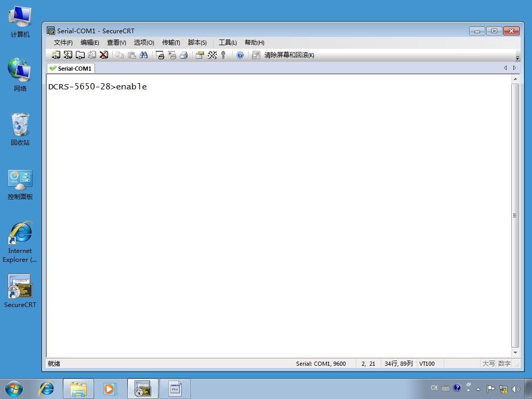Image resolution: width=532 pixels, height=399 pixels.
Task: Click the 就绪 status text
Action: [54, 363]
